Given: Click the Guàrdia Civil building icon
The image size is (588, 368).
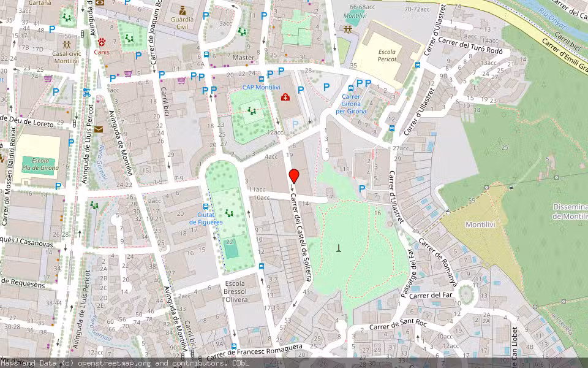Looking at the screenshot, I should (181, 11).
